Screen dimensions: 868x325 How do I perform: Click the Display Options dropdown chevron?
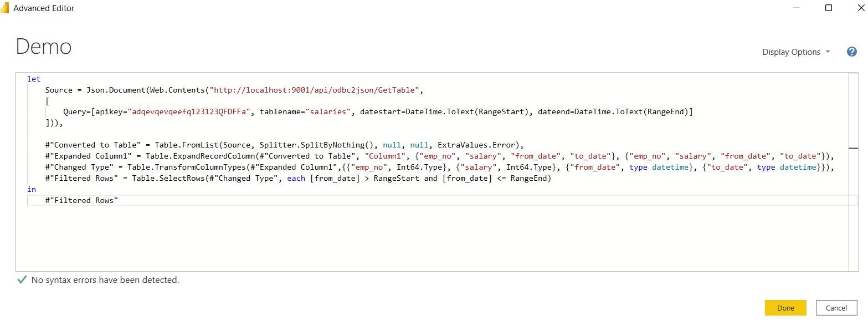click(828, 52)
